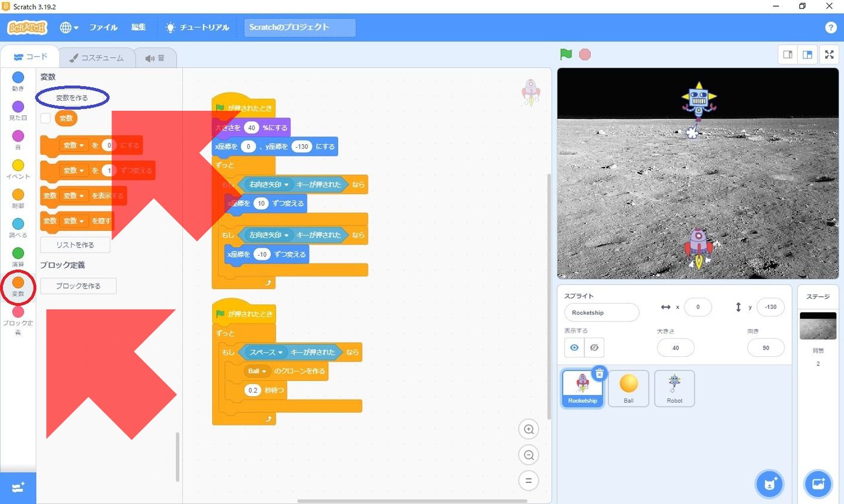844x504 pixels.
Task: Open variable dropdown in 'を表示する' block
Action: click(x=74, y=195)
